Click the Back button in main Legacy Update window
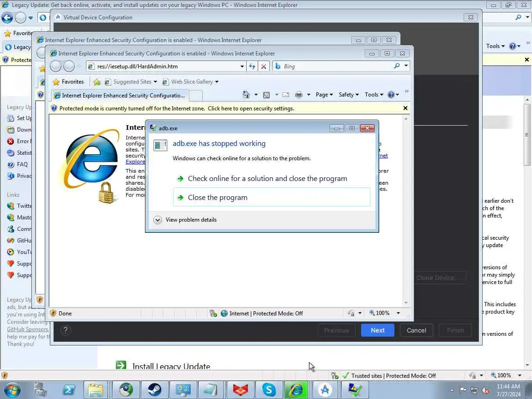 pyautogui.click(x=7, y=18)
